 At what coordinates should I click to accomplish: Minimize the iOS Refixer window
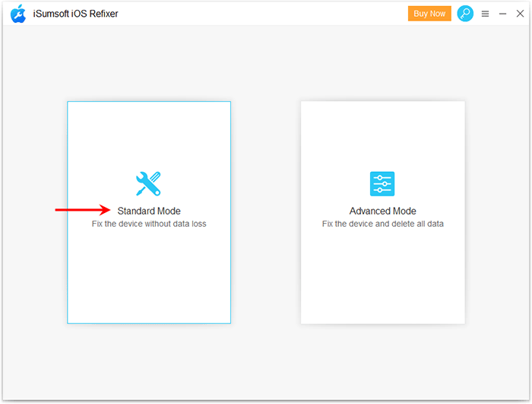coord(502,14)
